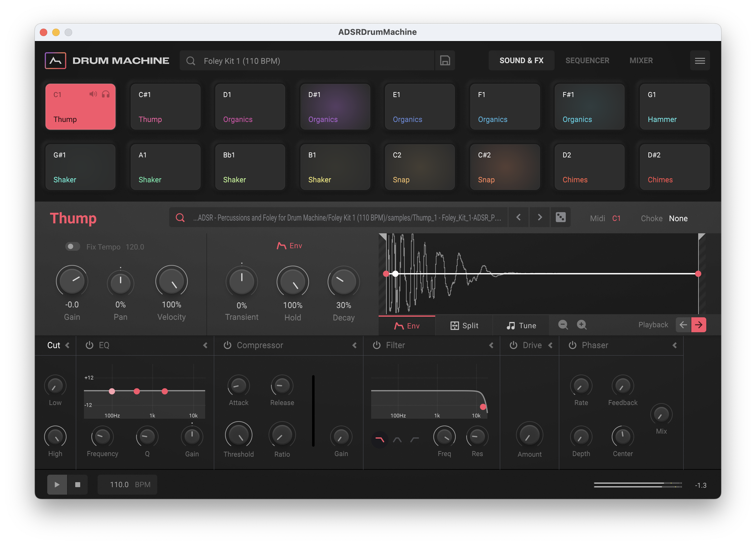
Task: Toggle the Phaser power button
Action: pyautogui.click(x=572, y=345)
